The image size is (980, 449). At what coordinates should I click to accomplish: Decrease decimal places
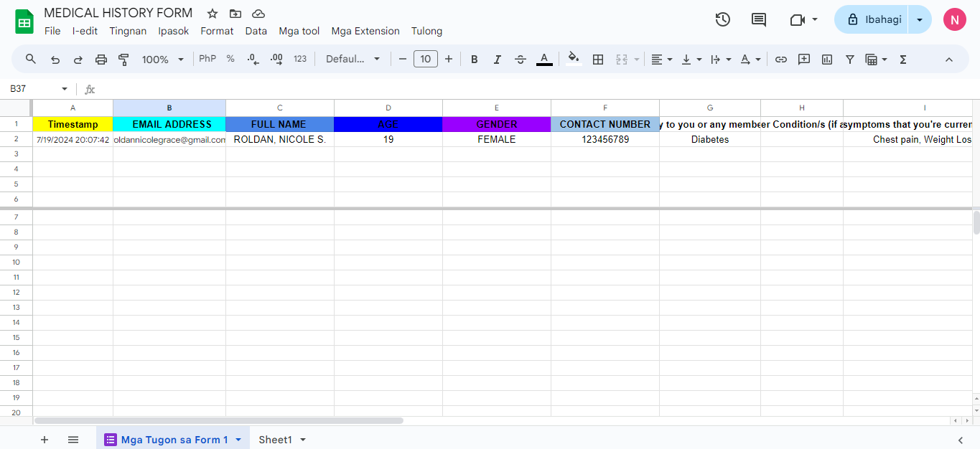pos(253,60)
